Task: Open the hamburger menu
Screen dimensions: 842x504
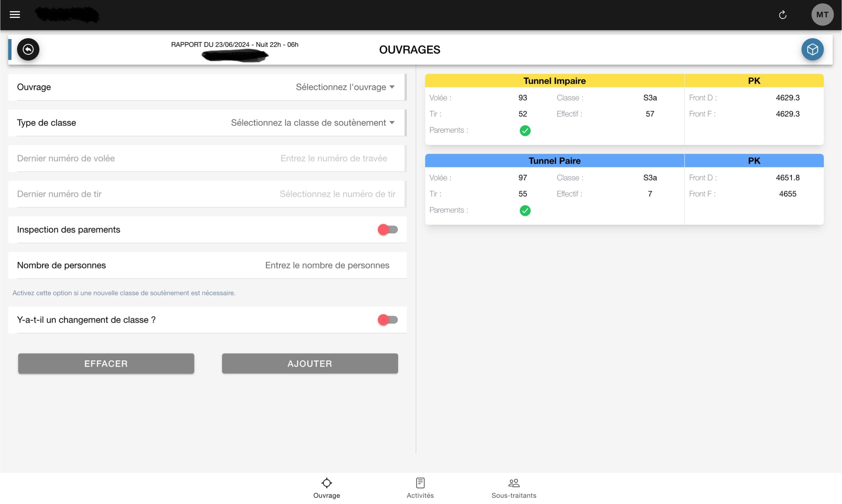Action: pyautogui.click(x=15, y=15)
